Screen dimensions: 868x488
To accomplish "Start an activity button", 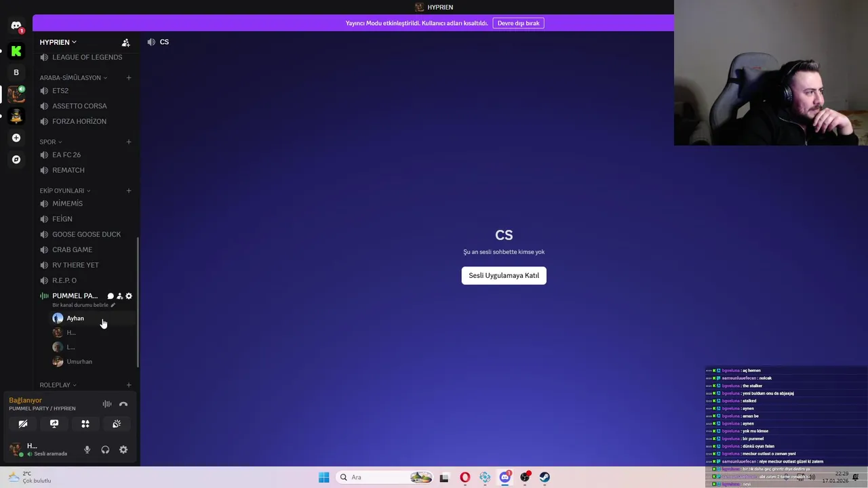I will [x=85, y=424].
